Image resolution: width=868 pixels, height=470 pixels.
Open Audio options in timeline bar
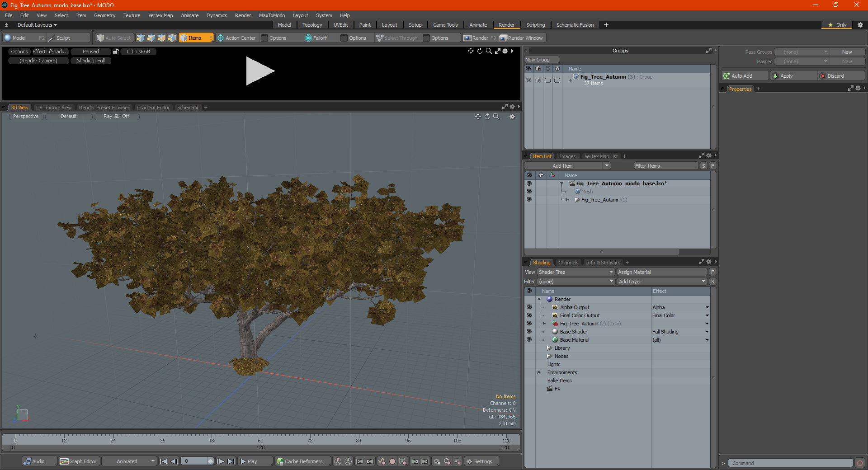(39, 461)
